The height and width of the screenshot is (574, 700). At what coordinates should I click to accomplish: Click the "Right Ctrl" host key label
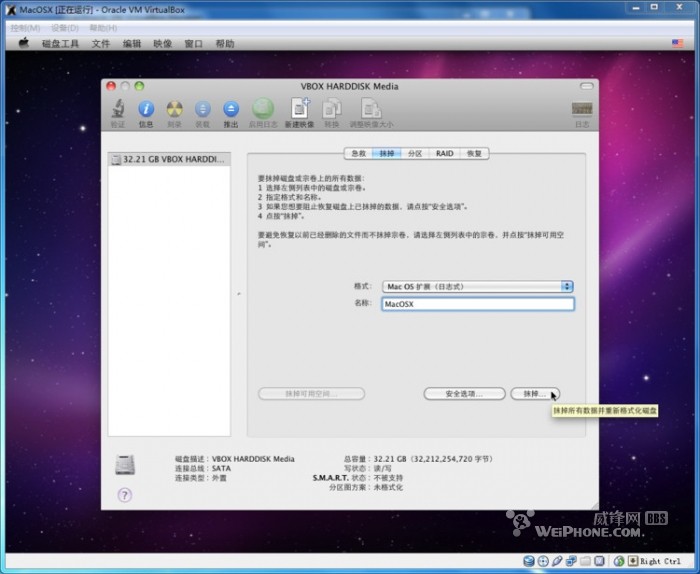[660, 562]
